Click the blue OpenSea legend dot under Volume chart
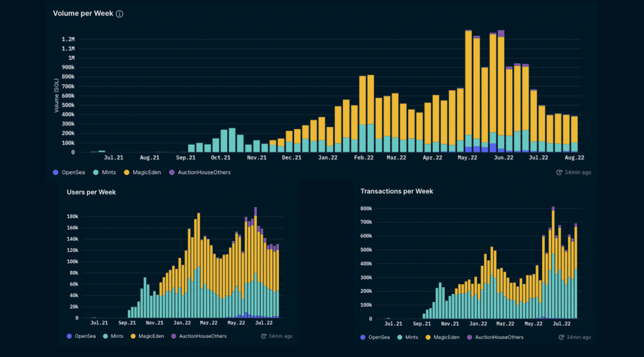This screenshot has width=644, height=357. pyautogui.click(x=56, y=172)
